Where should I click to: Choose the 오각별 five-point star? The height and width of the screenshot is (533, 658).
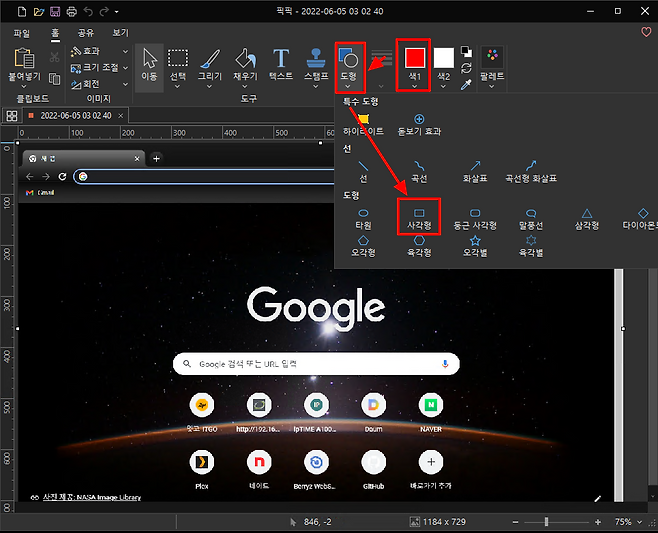pyautogui.click(x=475, y=246)
